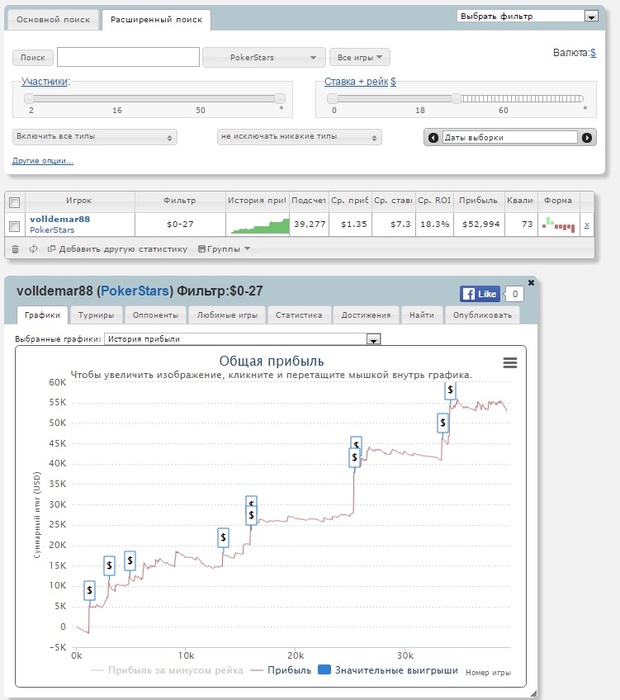Open the Опубликовать tab

(x=483, y=315)
